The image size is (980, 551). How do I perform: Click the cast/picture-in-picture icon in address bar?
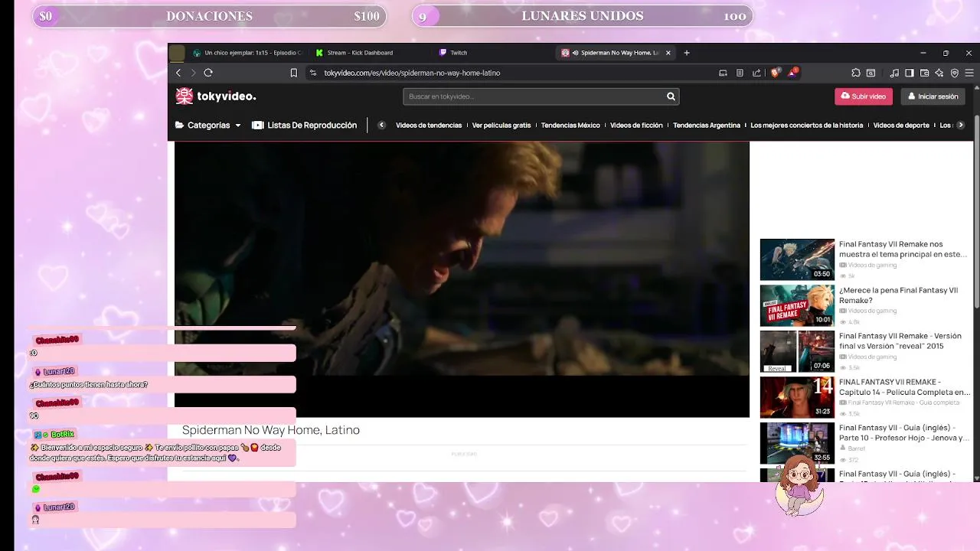tap(723, 73)
